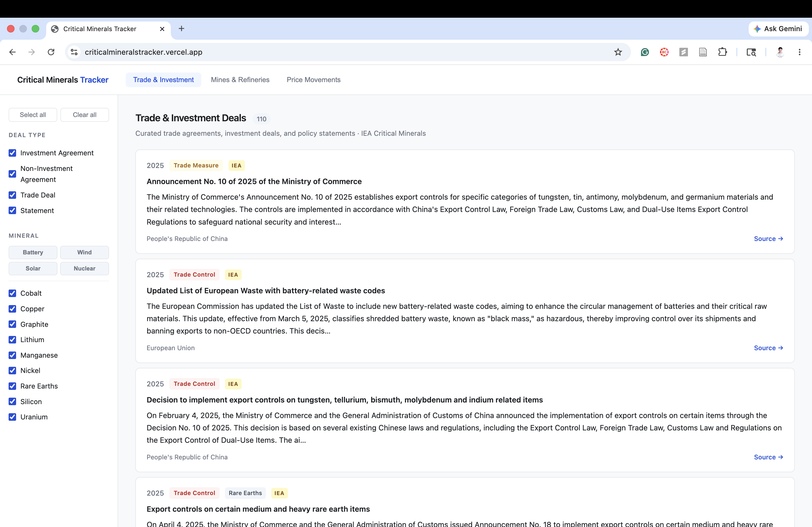812x527 pixels.
Task: Open the Mines & Refineries tab
Action: click(240, 80)
